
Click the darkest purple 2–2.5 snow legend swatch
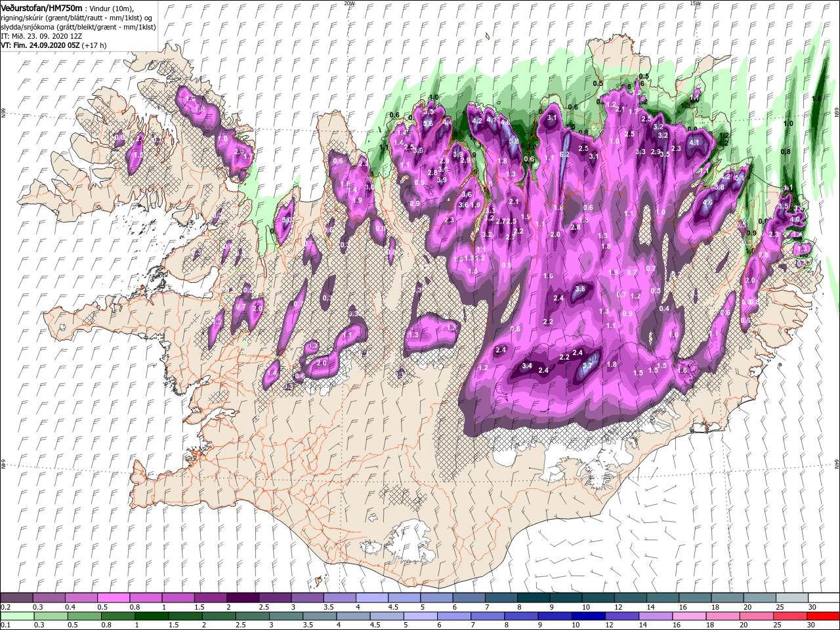[x=243, y=598]
